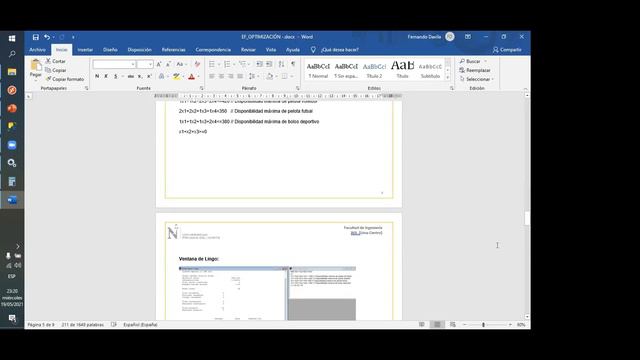Increase font size with the larger A icon
The width and height of the screenshot is (640, 360).
coord(159,64)
